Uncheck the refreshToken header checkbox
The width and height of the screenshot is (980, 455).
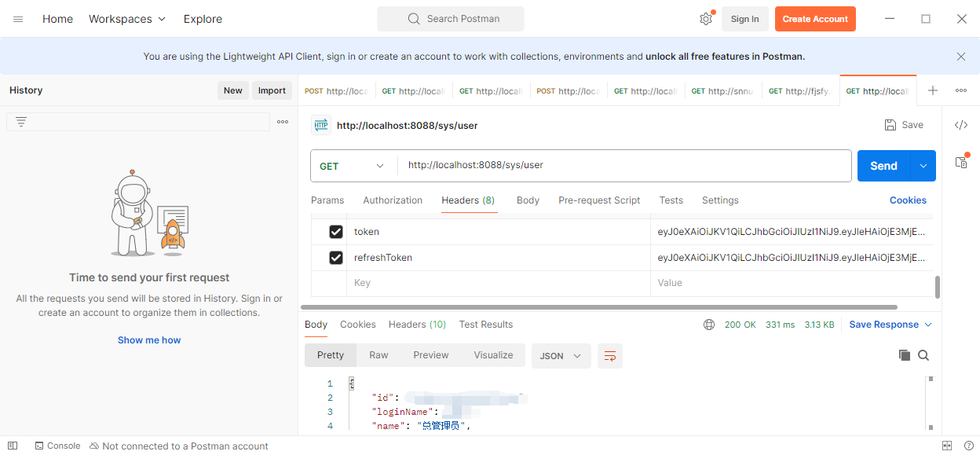[336, 258]
